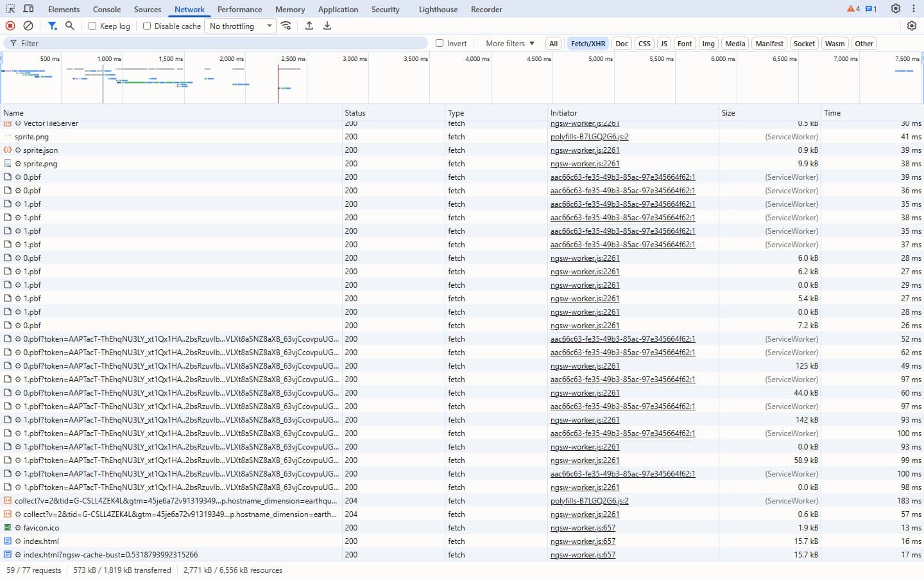924x578 pixels.
Task: Toggle device toolbar emulation
Action: tap(28, 9)
